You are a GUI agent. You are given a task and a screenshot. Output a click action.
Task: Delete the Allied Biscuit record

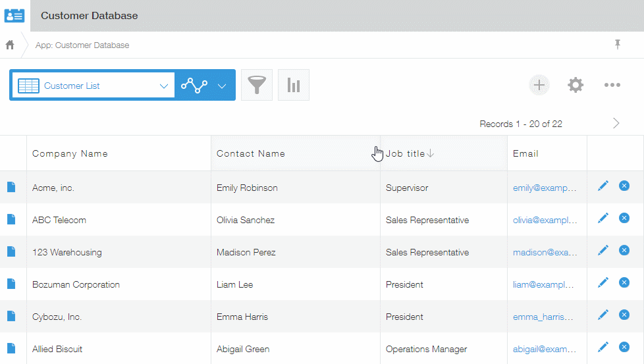click(x=624, y=348)
